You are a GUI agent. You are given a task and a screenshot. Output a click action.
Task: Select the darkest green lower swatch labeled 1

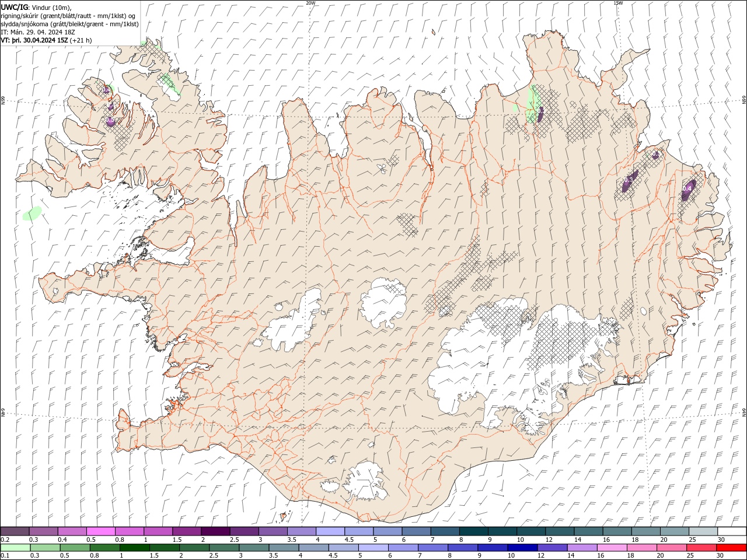(135, 548)
